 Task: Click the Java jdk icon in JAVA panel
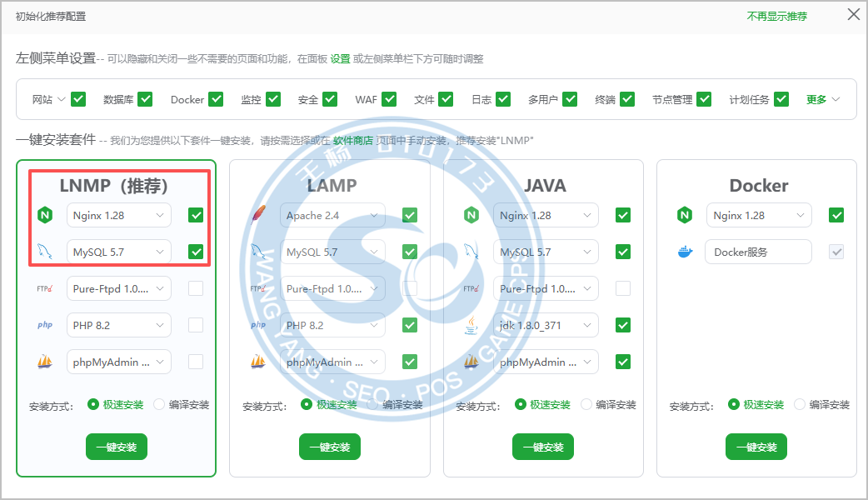pyautogui.click(x=471, y=325)
